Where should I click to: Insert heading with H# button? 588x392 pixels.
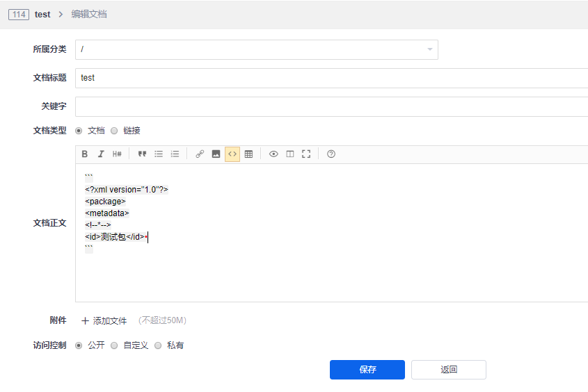click(117, 154)
